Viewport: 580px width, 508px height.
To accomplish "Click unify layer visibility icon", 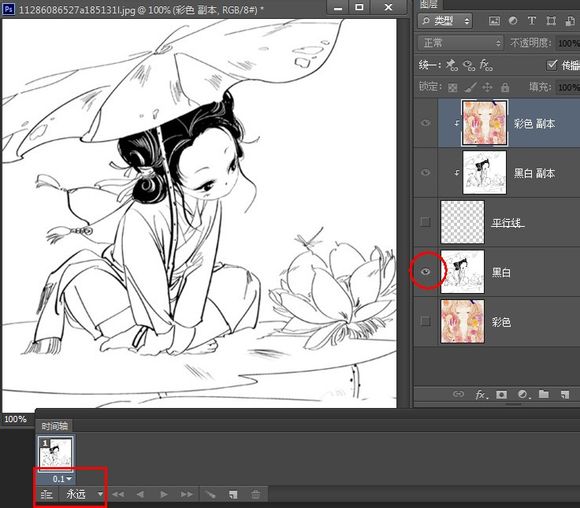I will (469, 65).
